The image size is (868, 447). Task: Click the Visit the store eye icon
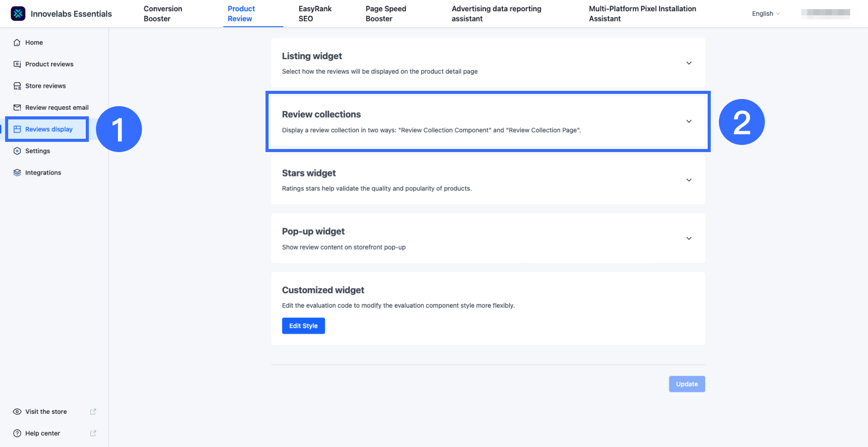pyautogui.click(x=17, y=412)
